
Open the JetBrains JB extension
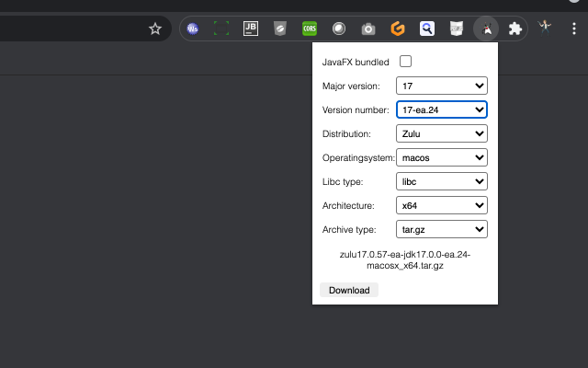pyautogui.click(x=250, y=29)
